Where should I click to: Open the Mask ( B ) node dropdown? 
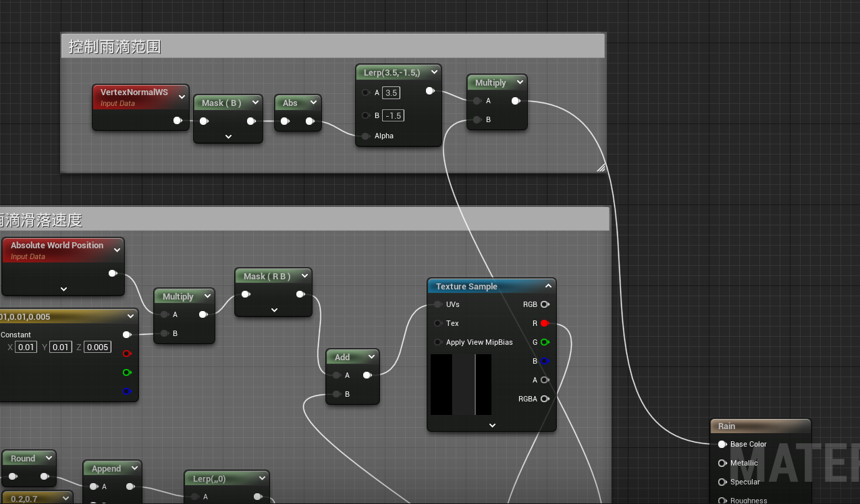[x=254, y=103]
